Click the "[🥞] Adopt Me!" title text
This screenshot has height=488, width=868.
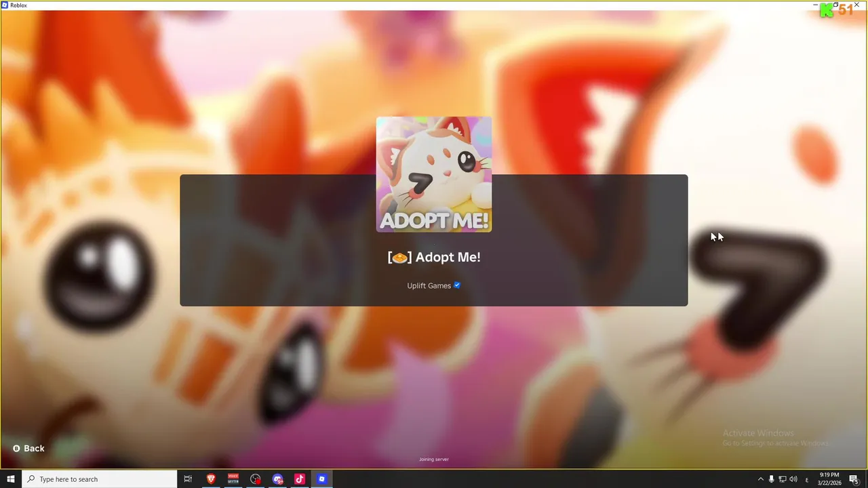(x=434, y=258)
